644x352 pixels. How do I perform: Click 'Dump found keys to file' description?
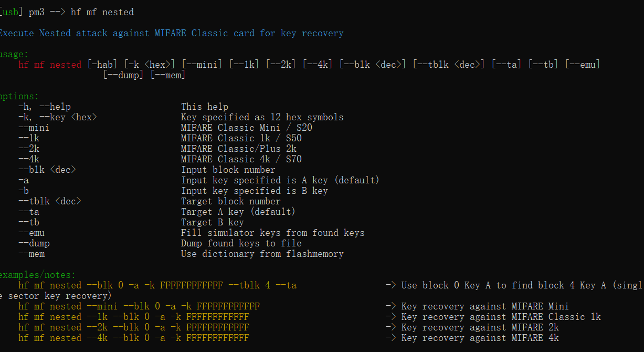[x=241, y=243]
